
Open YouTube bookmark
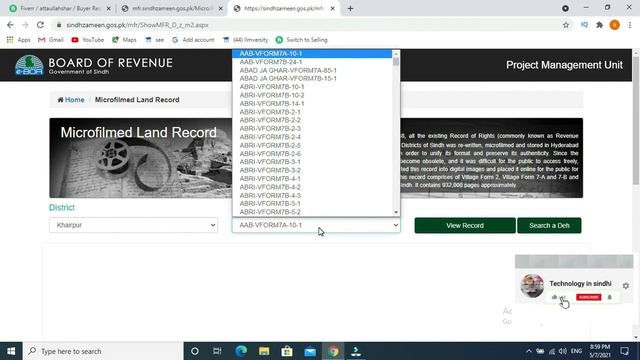click(x=87, y=40)
